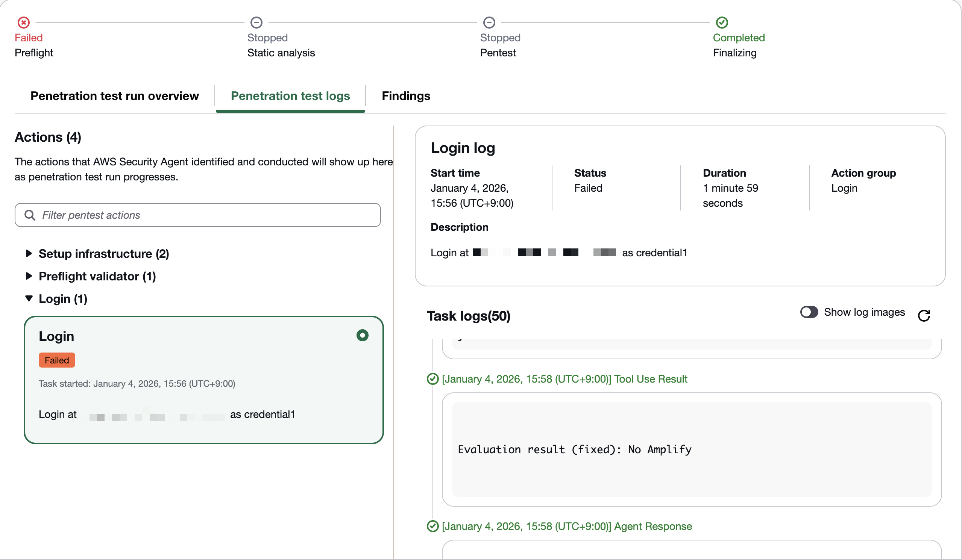Select the Login action radio button
The width and height of the screenshot is (962, 560).
pyautogui.click(x=362, y=335)
